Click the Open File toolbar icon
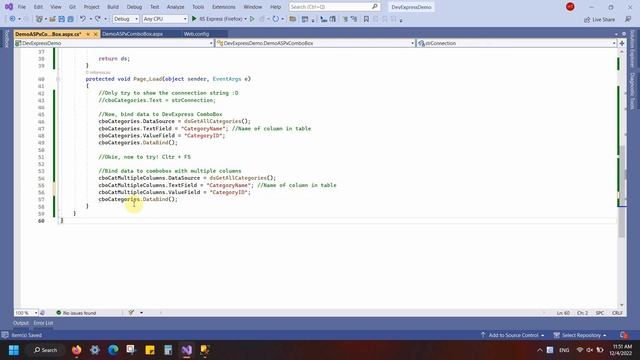This screenshot has width=640, height=360. point(53,19)
